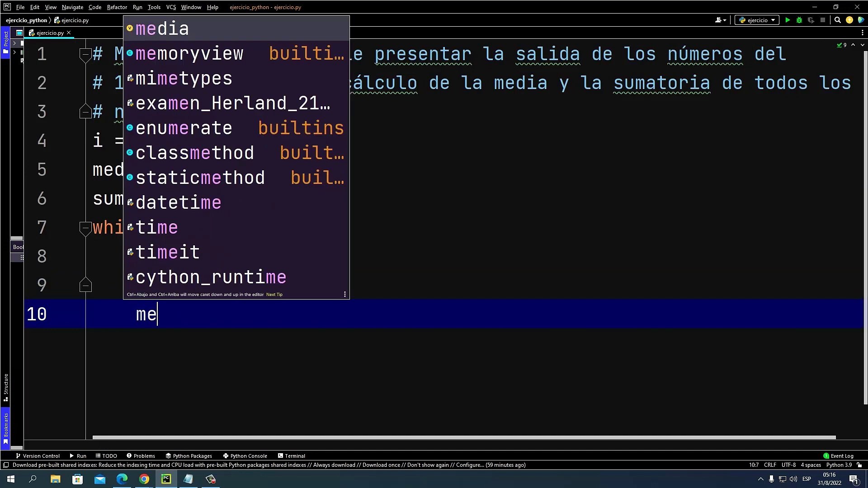Open the editor tabs three-dot menu

click(862, 33)
